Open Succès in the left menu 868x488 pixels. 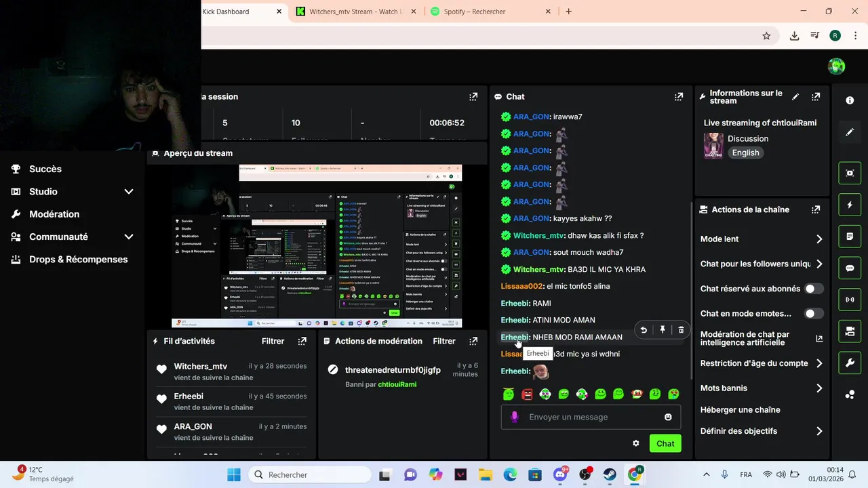(x=45, y=169)
